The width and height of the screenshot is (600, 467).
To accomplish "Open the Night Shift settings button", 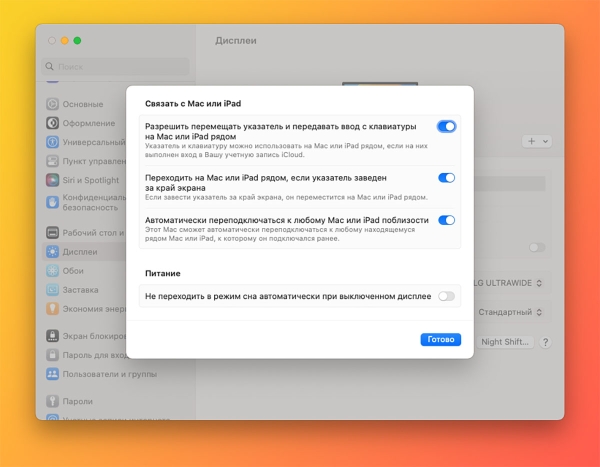I will pos(505,342).
